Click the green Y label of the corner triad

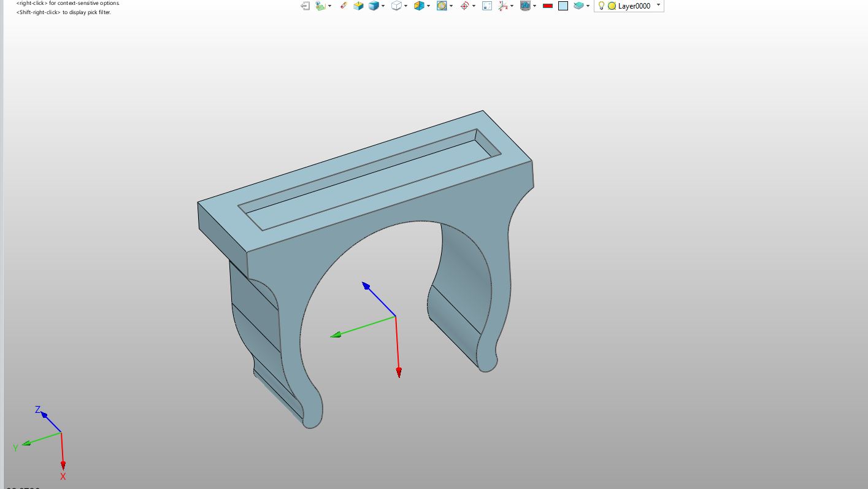pos(15,449)
